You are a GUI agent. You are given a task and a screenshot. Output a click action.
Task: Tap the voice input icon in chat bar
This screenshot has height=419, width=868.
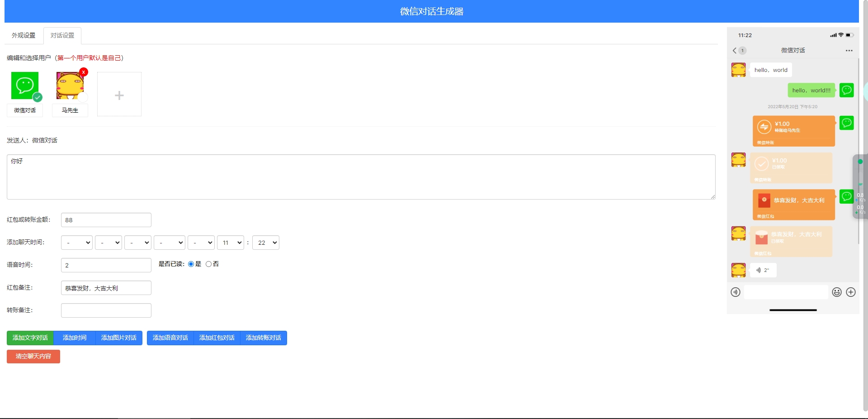pyautogui.click(x=736, y=292)
